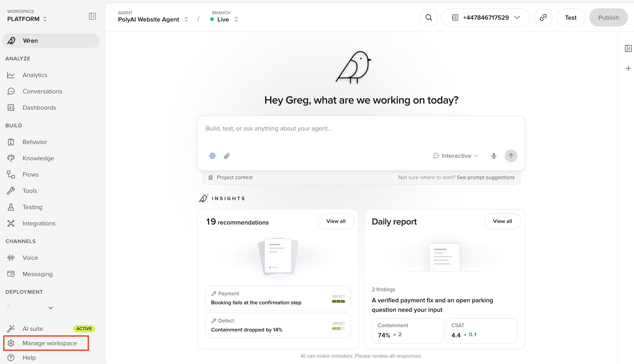This screenshot has width=634, height=364.
Task: Go to Dashboards
Action: (39, 107)
